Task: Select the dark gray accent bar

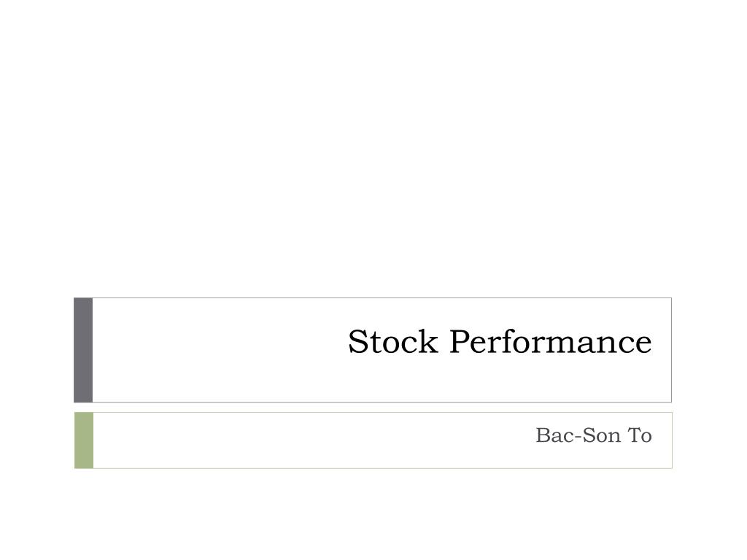Action: click(83, 350)
